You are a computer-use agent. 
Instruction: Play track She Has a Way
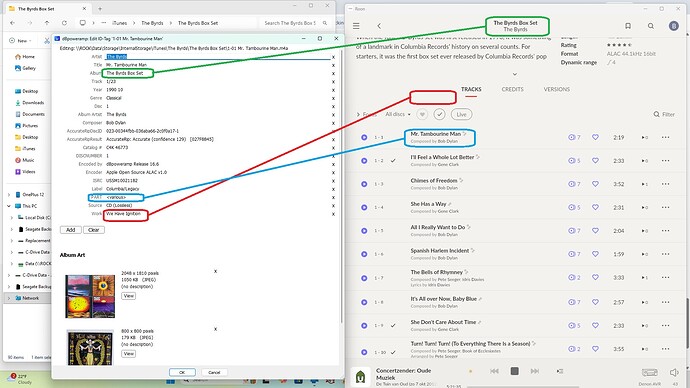(x=364, y=207)
